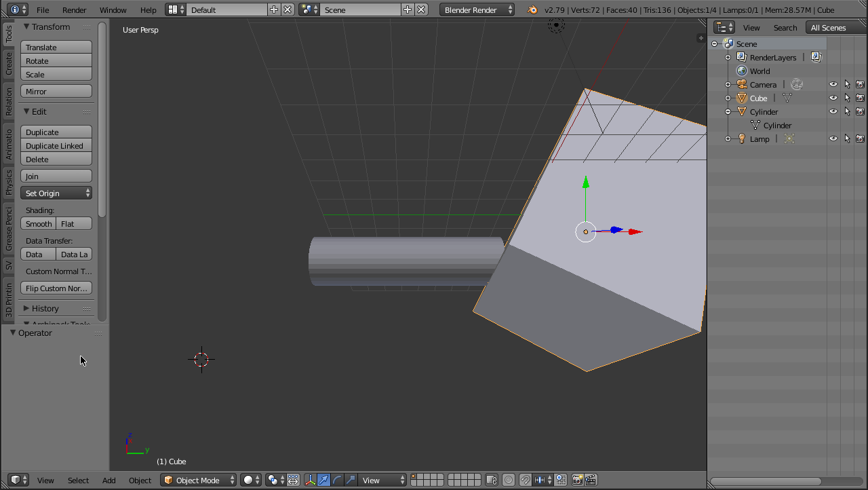Screen dimensions: 868x490
Task: Open the Help menu
Action: 148,10
